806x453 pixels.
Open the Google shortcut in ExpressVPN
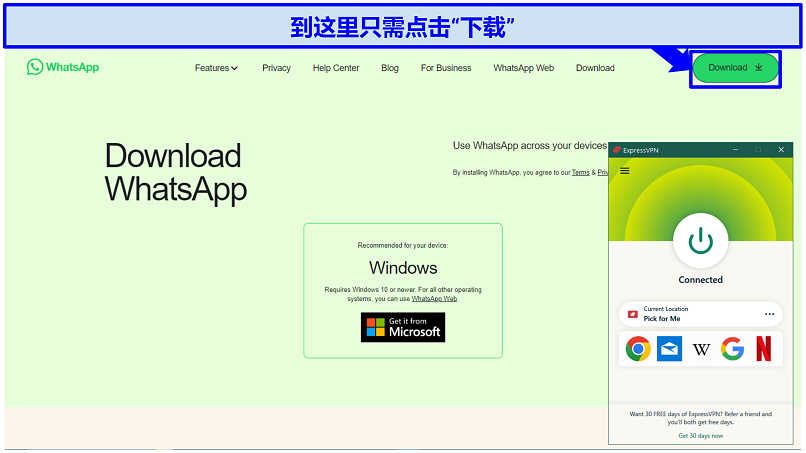tap(732, 349)
